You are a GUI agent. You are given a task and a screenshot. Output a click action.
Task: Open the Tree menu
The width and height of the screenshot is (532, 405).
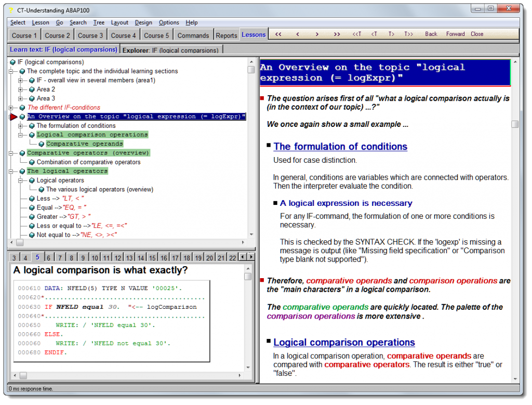coord(99,22)
